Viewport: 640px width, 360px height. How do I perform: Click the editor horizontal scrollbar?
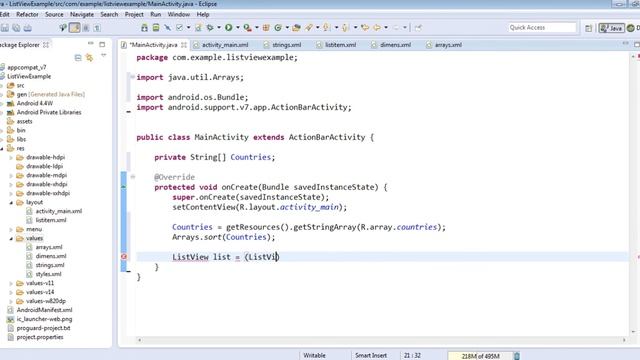[x=381, y=340]
